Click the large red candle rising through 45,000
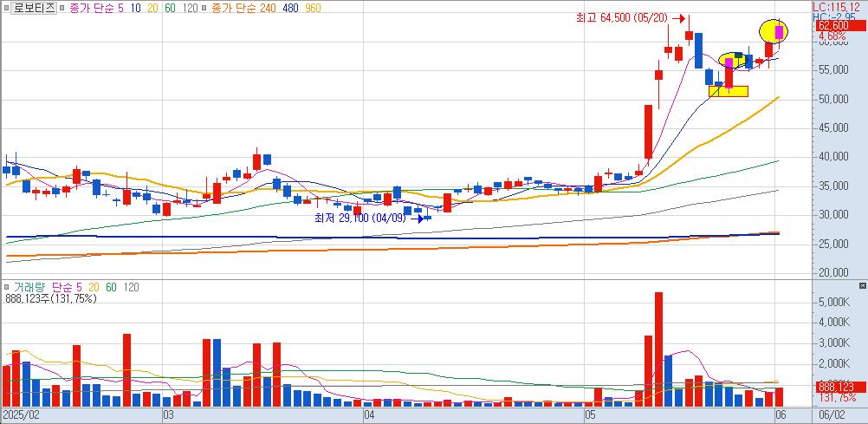The width and height of the screenshot is (868, 424). [648, 132]
